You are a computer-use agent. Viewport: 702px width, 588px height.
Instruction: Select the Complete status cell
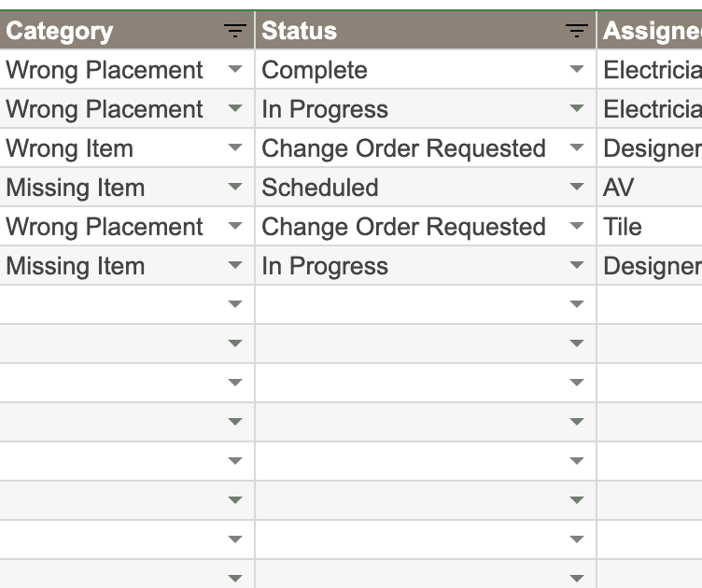click(x=426, y=70)
